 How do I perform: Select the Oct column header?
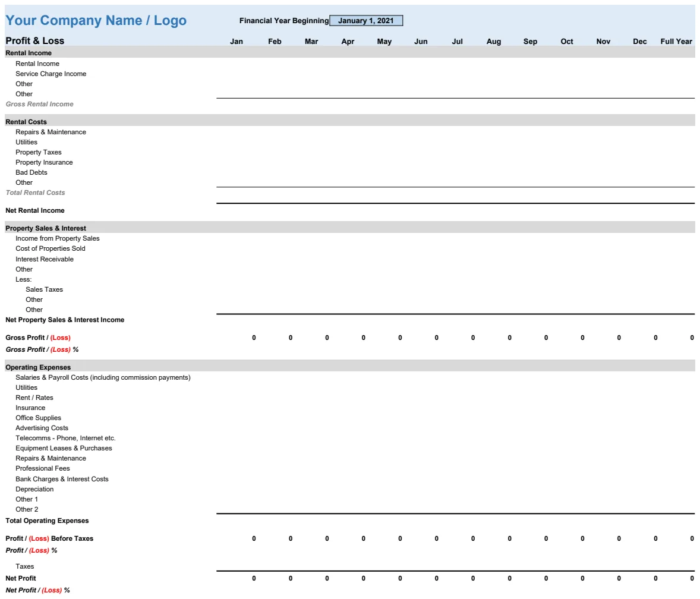pyautogui.click(x=567, y=42)
